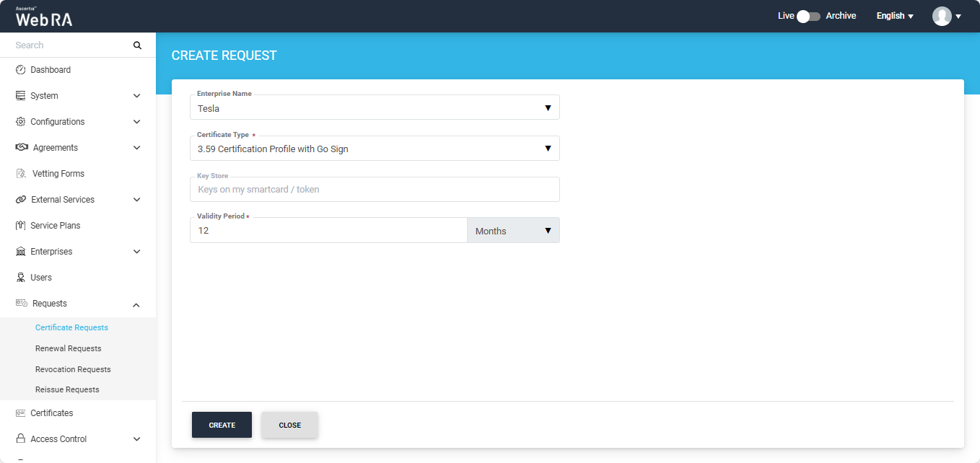
Task: Click the user avatar icon
Action: (x=942, y=16)
